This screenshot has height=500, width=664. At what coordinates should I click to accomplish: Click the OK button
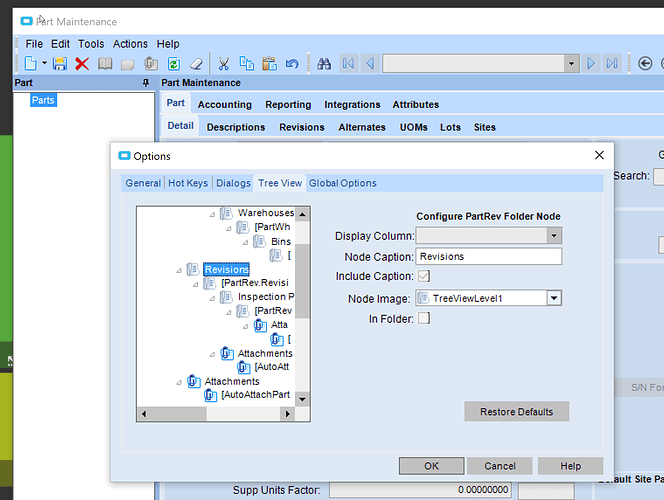pos(431,466)
